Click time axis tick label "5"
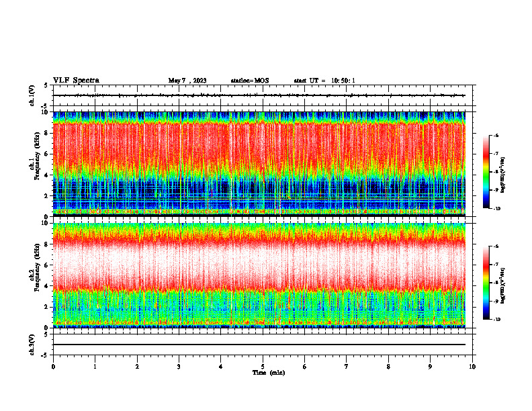Viewport: 532px width, 411px height. (x=263, y=367)
